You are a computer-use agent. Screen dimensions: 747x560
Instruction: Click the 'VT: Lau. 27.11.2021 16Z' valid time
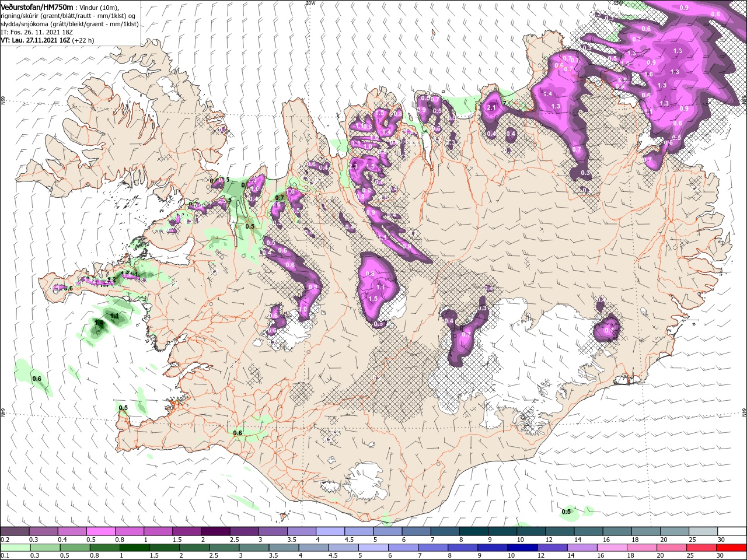click(36, 40)
